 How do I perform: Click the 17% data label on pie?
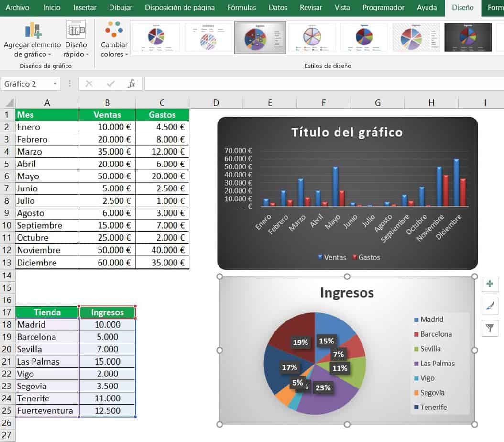tap(289, 368)
